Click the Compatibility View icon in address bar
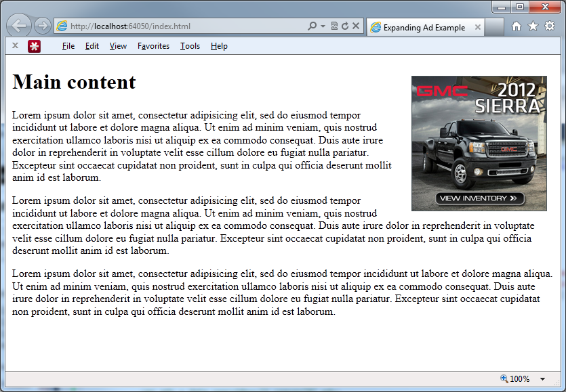This screenshot has width=566, height=392. click(x=334, y=26)
